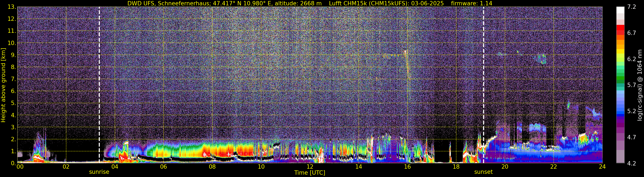Click the colorbar value 4.7
The width and height of the screenshot is (644, 177).
click(x=632, y=137)
